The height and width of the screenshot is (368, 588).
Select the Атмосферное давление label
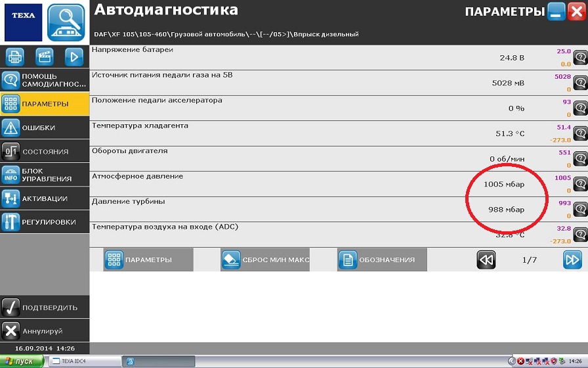click(x=137, y=176)
